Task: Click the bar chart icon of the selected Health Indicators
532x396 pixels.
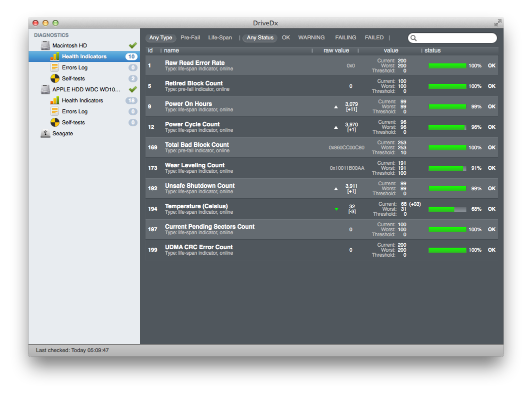Action: pyautogui.click(x=54, y=56)
